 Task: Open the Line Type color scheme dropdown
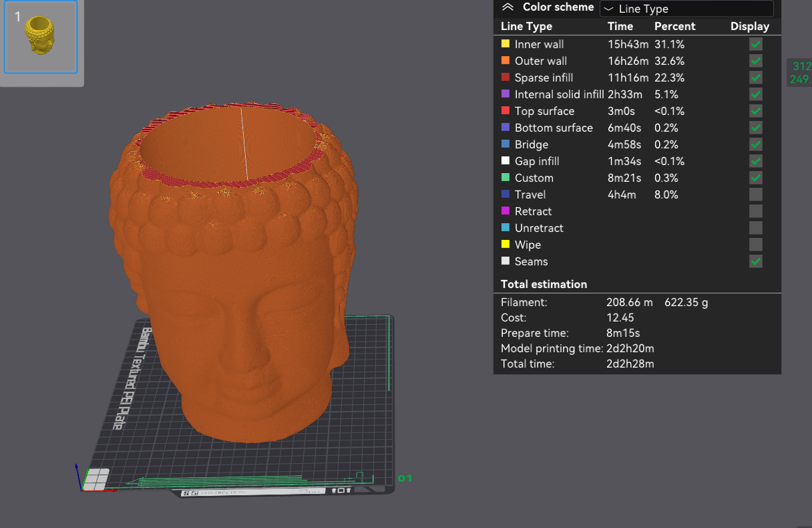pos(686,9)
